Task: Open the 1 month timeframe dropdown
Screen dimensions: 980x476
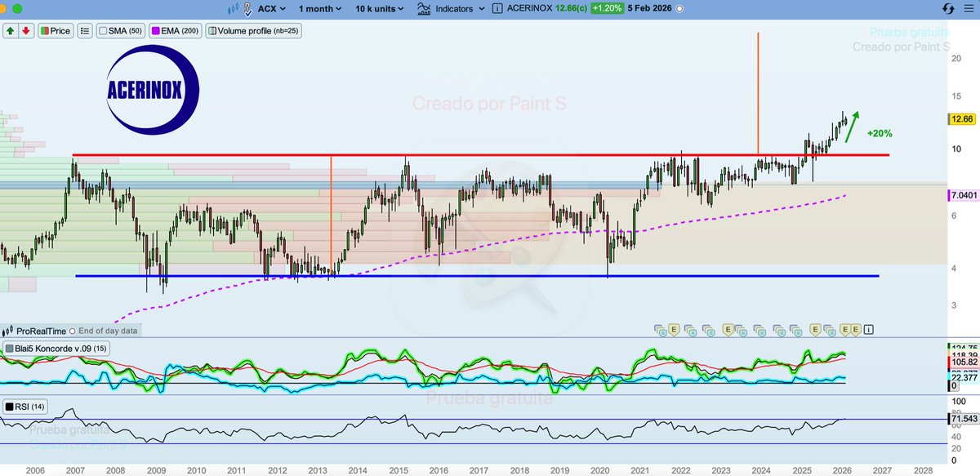Action: [319, 9]
